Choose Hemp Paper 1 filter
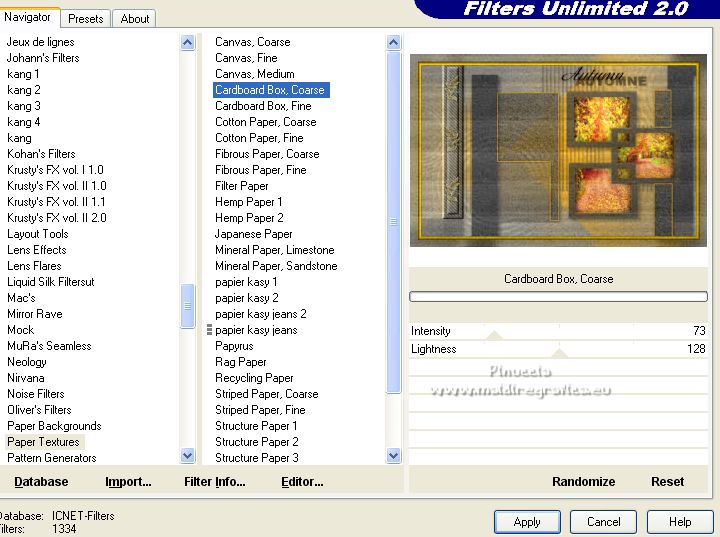 (x=248, y=202)
